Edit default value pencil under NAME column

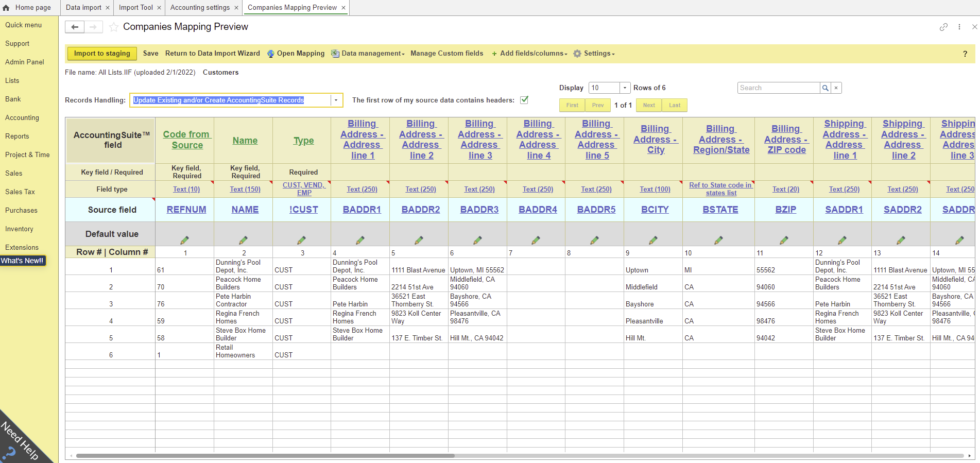point(243,240)
